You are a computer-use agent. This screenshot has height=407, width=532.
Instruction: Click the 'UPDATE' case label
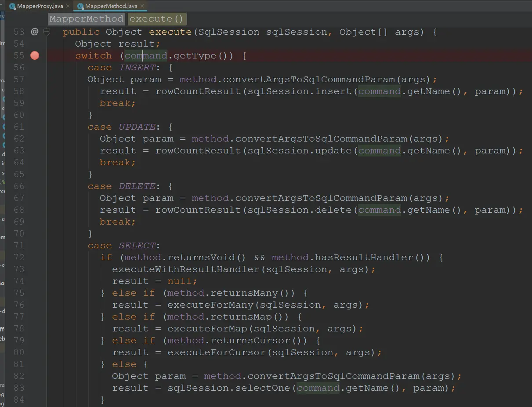coord(137,127)
